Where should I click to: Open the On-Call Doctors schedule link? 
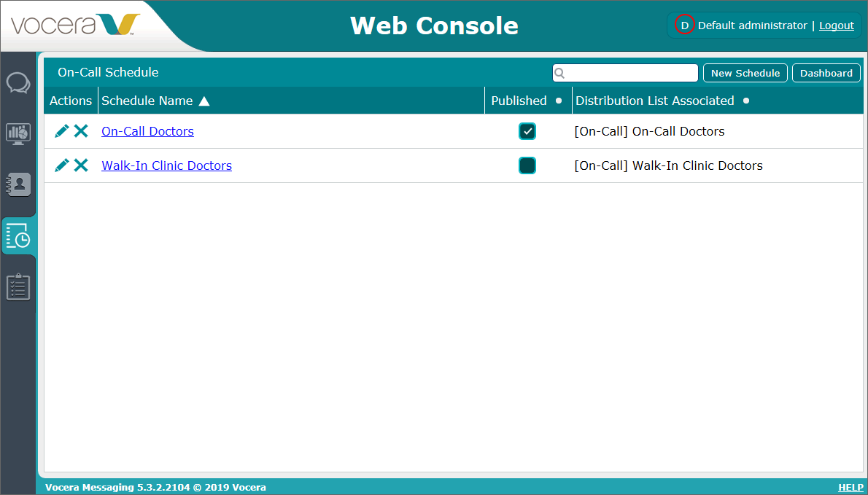point(147,131)
